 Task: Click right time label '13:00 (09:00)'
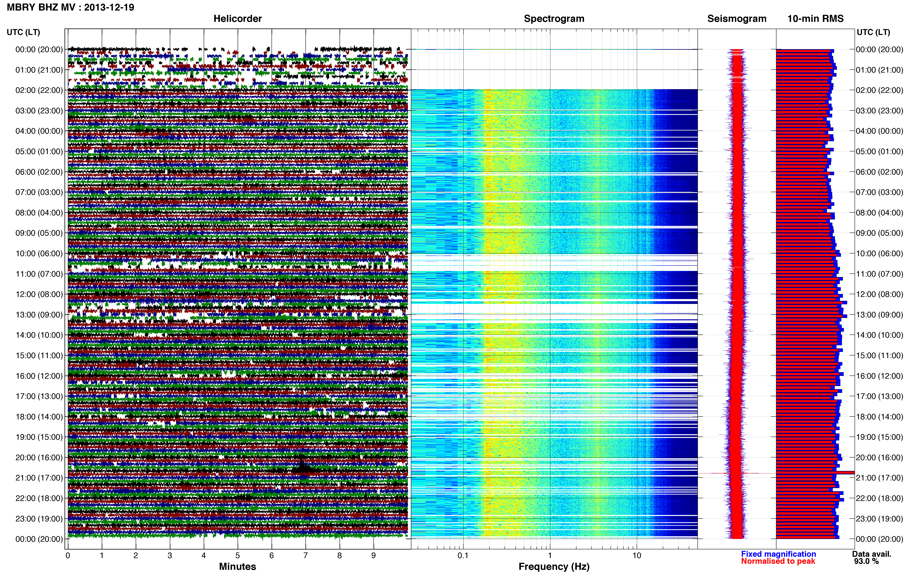pos(879,315)
